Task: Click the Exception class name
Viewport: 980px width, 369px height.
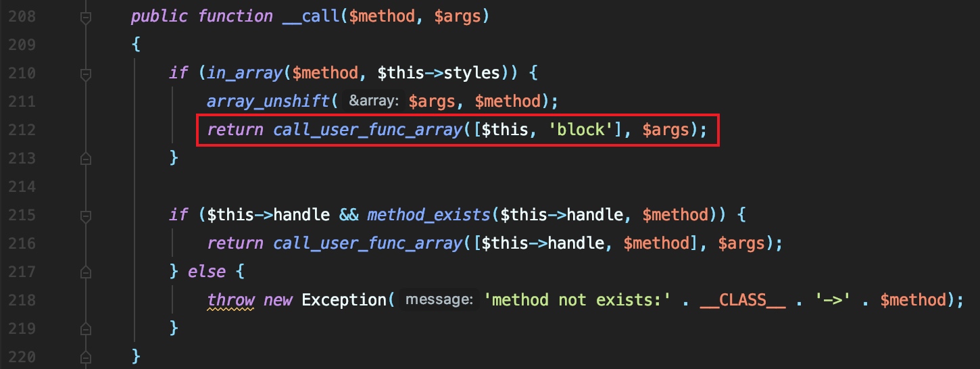Action: coord(345,300)
